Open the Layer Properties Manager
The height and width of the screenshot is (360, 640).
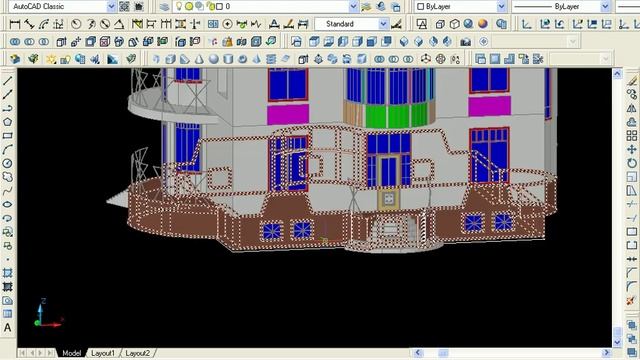(164, 7)
